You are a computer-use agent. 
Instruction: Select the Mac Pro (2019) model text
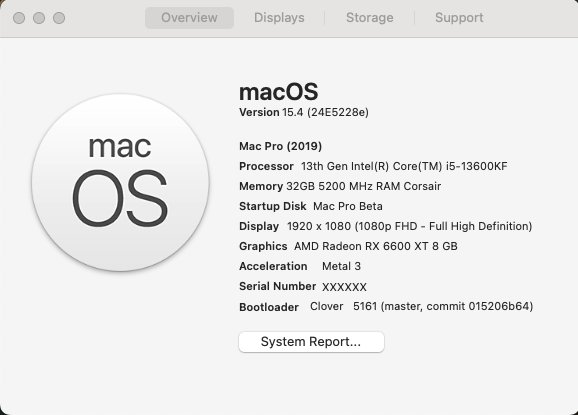(x=281, y=146)
